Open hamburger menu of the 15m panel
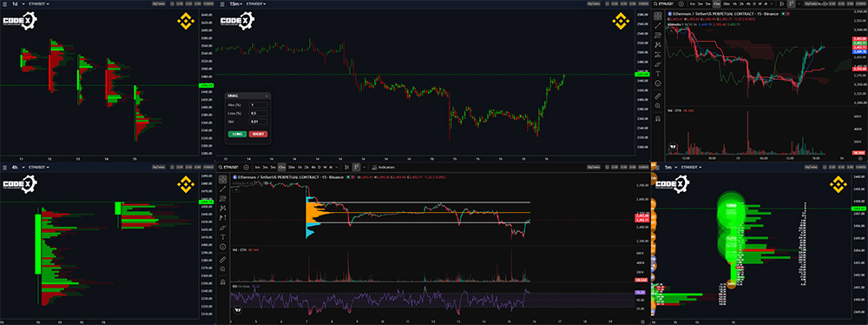This screenshot has width=868, height=325. [222, 3]
